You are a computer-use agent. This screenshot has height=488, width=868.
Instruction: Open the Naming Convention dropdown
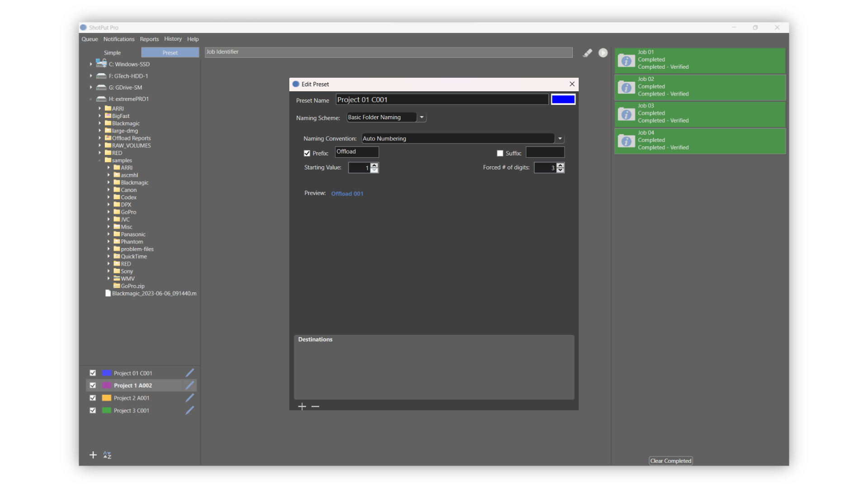click(x=560, y=139)
